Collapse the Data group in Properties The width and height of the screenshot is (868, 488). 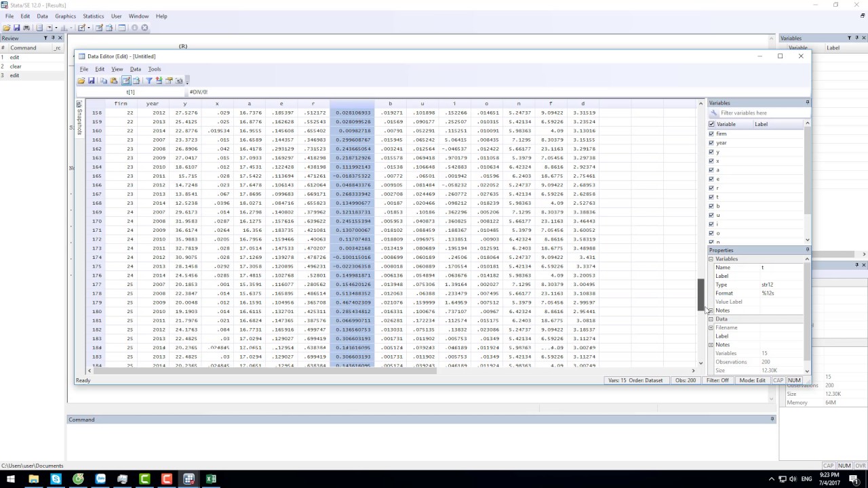point(711,319)
